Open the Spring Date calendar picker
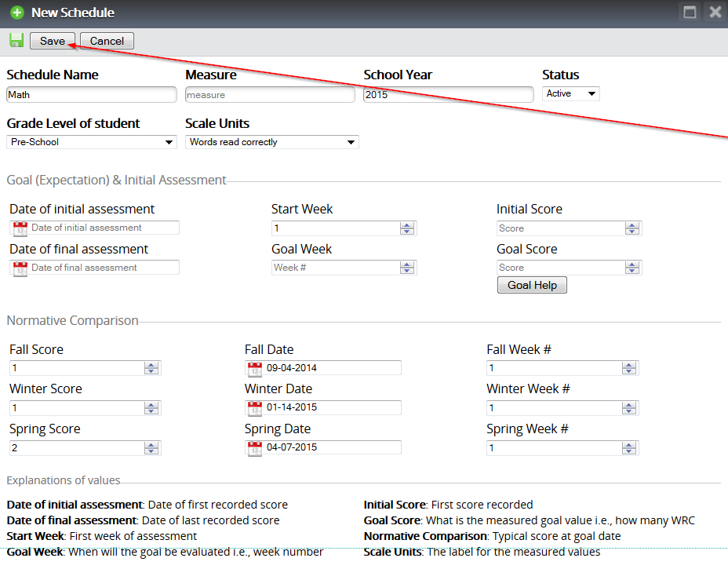This screenshot has width=728, height=580. (255, 448)
